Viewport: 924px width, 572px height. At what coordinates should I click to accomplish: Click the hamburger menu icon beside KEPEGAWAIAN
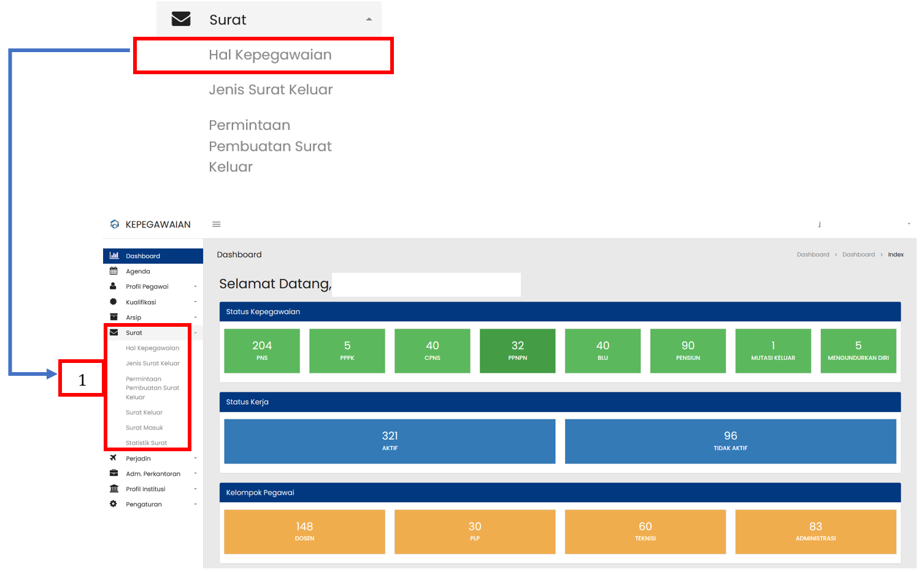(x=216, y=224)
